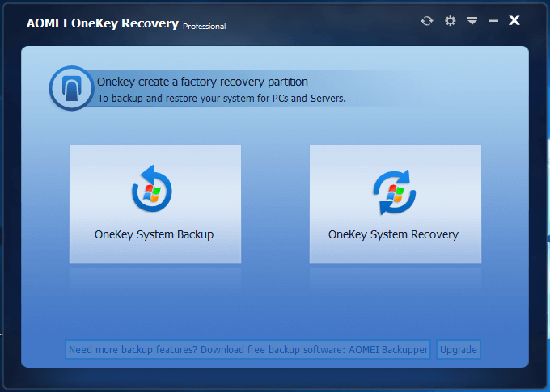The width and height of the screenshot is (550, 392).
Task: Open the dropdown menu icon in title bar
Action: coord(472,21)
